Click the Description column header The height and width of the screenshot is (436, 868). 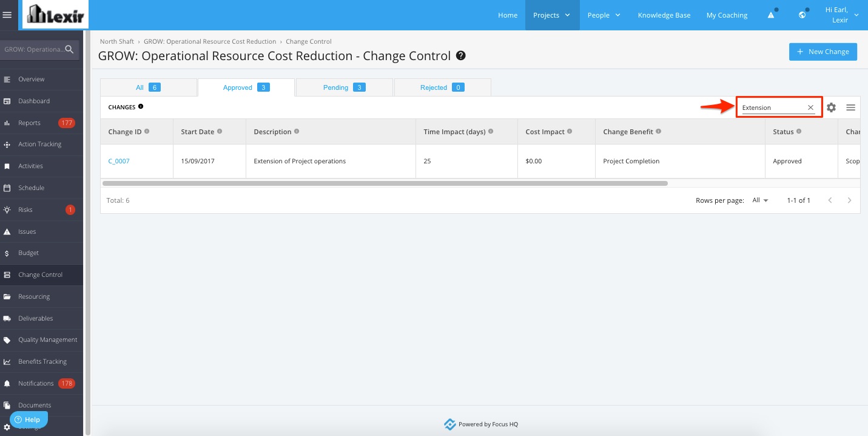331,132
